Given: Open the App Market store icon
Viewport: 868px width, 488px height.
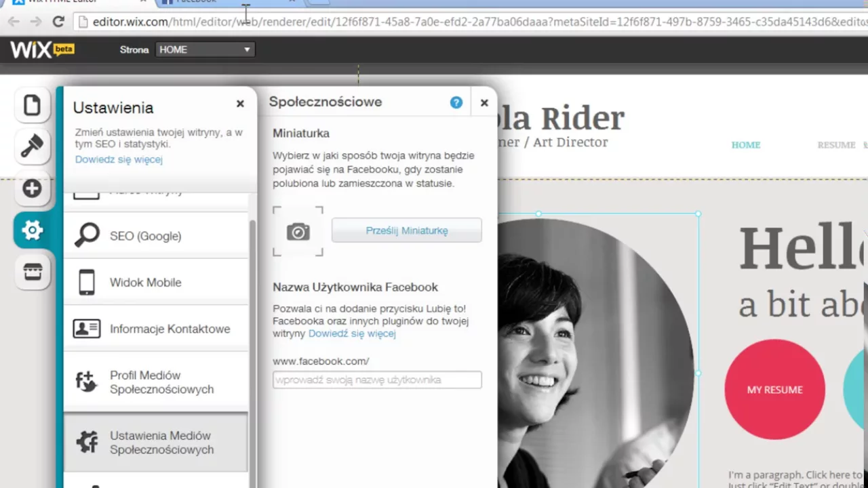Looking at the screenshot, I should tap(32, 272).
